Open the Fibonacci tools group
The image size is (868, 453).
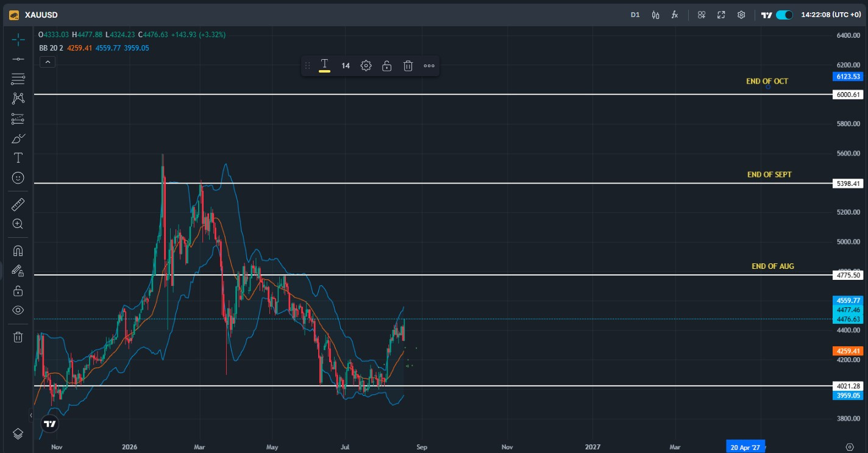pyautogui.click(x=18, y=79)
